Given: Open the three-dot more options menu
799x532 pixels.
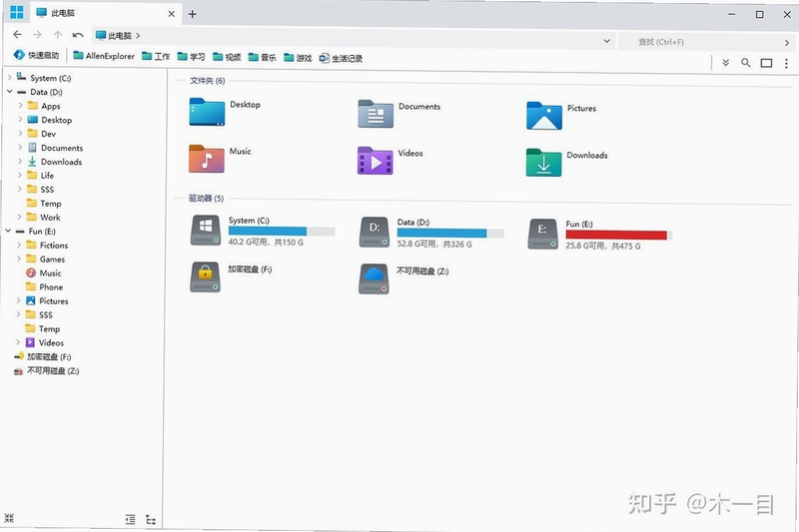Looking at the screenshot, I should pyautogui.click(x=786, y=63).
